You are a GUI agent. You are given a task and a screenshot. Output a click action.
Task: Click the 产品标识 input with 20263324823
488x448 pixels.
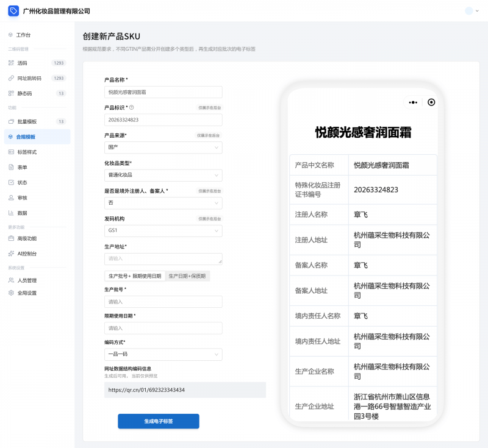pyautogui.click(x=163, y=119)
